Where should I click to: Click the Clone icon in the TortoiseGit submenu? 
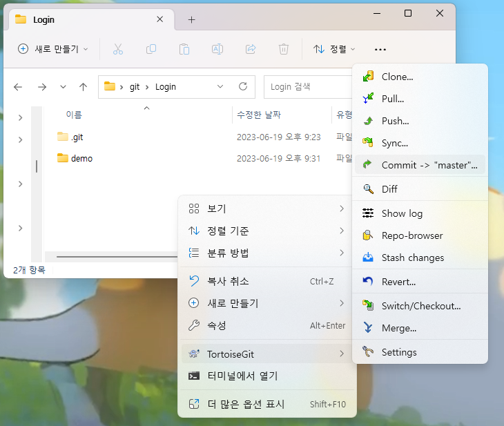[368, 77]
